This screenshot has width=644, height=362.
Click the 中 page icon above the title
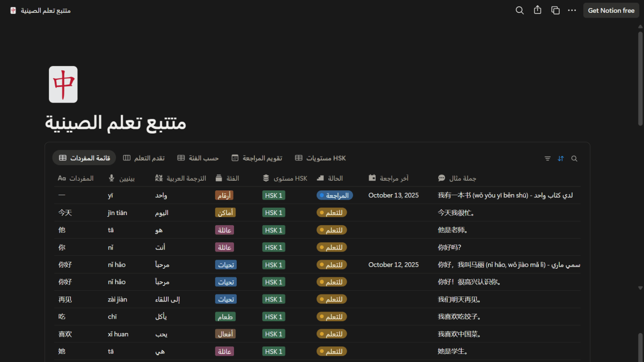point(63,84)
